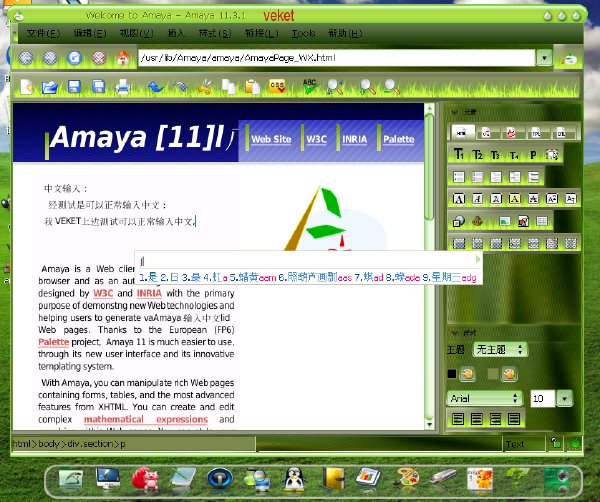This screenshot has width=600, height=502.
Task: Insert a numbered list
Action: (477, 177)
